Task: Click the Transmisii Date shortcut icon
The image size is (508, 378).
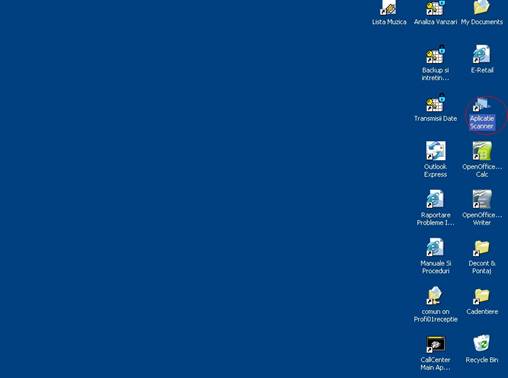Action: [x=435, y=103]
